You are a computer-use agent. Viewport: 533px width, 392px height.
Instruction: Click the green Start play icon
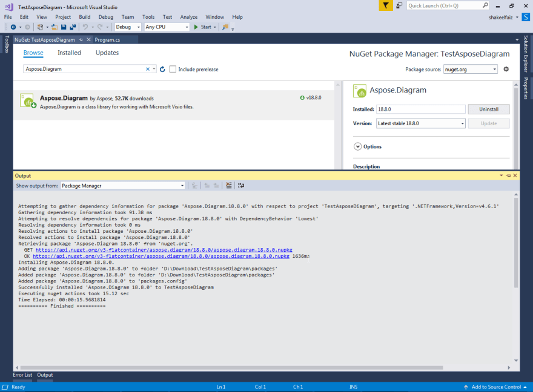tap(196, 27)
